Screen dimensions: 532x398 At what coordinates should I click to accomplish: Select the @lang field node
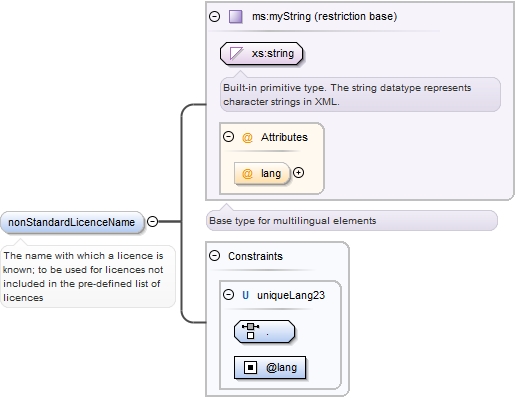pyautogui.click(x=270, y=367)
